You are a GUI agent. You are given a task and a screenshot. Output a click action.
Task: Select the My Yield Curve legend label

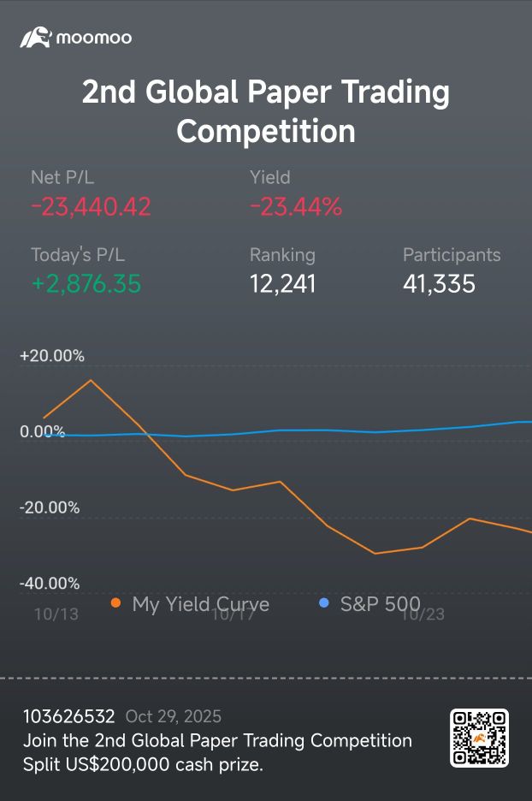coord(200,604)
